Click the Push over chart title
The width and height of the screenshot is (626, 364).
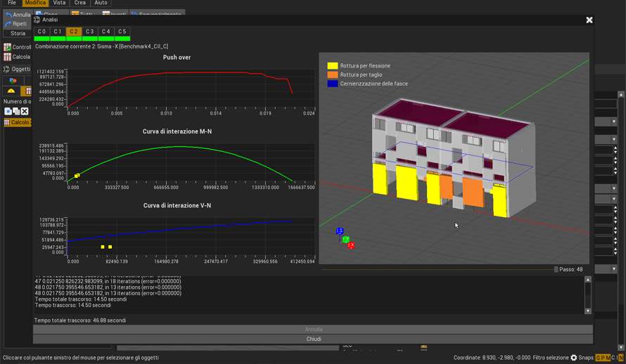(x=177, y=58)
